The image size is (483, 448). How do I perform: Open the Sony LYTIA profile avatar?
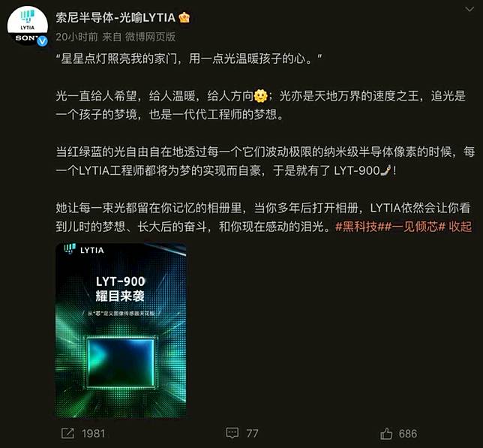pos(28,26)
